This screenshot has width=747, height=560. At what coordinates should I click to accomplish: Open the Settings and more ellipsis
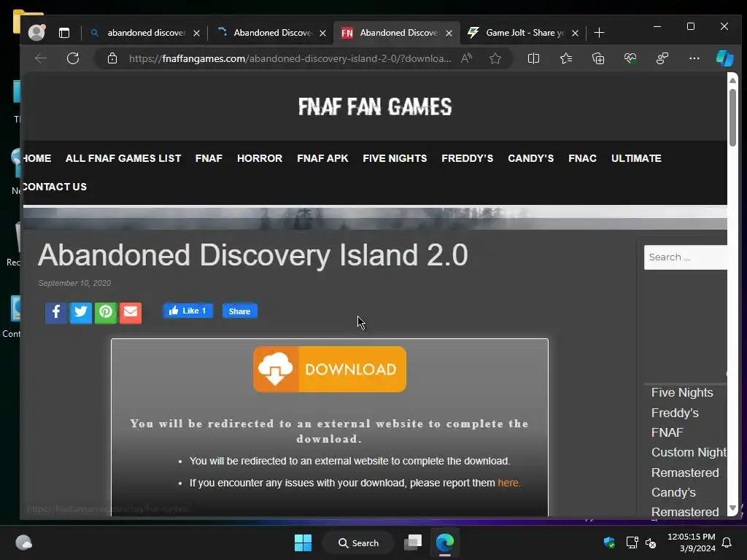pyautogui.click(x=694, y=58)
